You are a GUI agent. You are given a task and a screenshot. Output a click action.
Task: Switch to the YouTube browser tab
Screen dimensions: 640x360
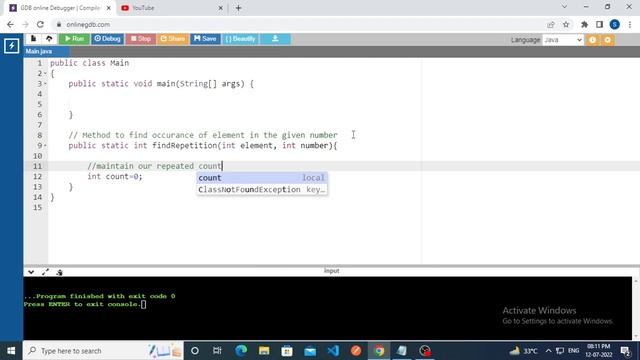tap(171, 8)
